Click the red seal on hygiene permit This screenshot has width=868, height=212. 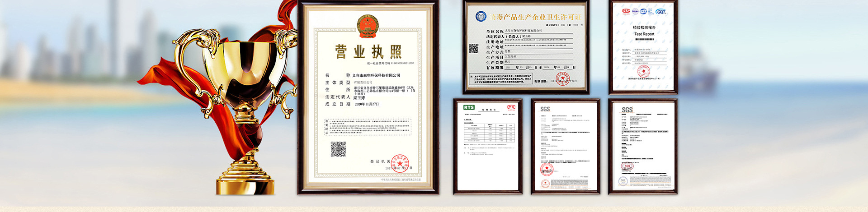click(562, 79)
